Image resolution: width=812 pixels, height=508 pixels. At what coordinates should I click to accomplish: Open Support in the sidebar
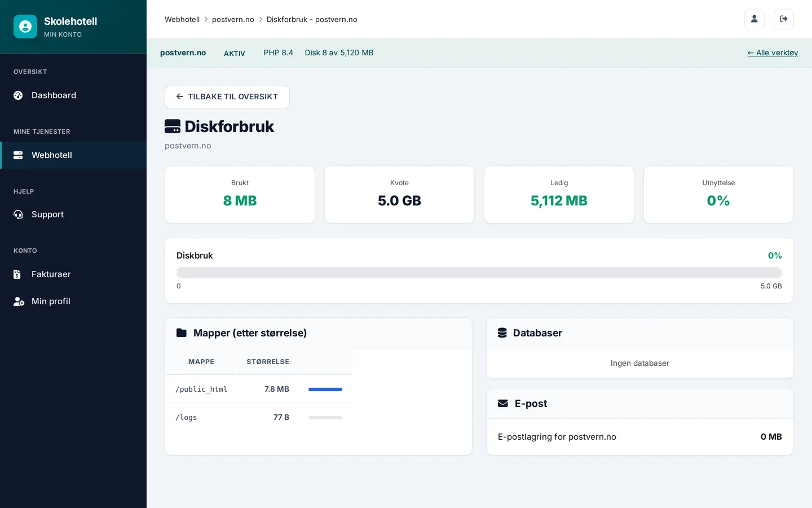click(73, 214)
